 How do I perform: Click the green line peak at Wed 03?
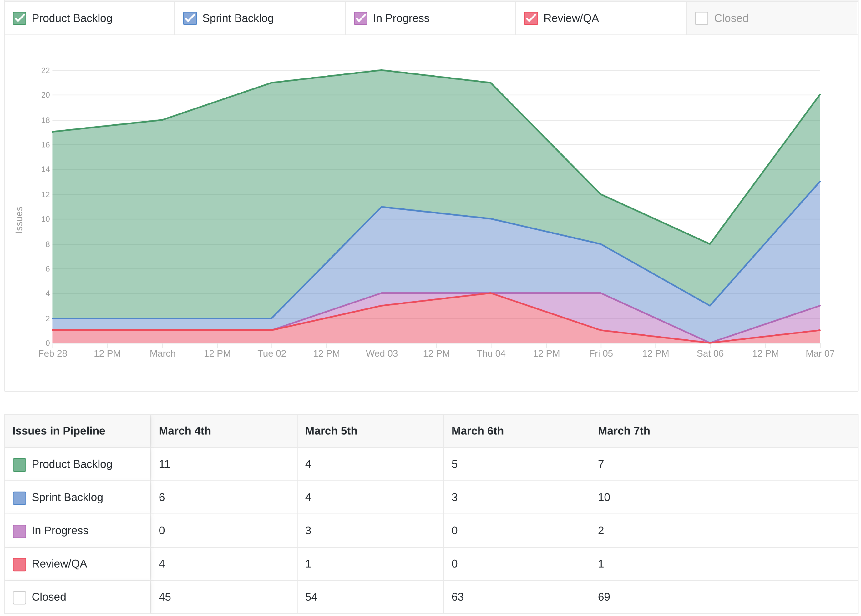381,70
